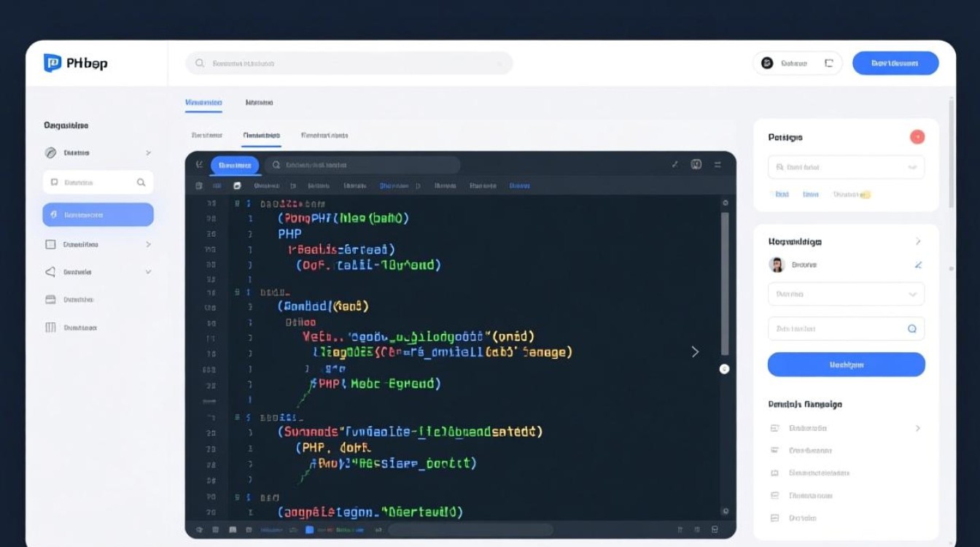Click the columns icon in left sidebar

tap(50, 327)
